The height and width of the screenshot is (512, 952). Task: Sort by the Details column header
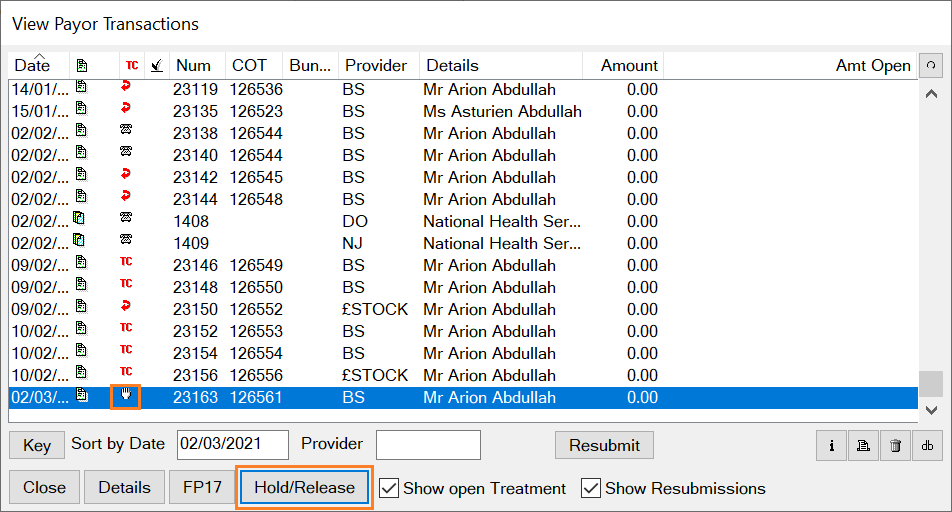(x=501, y=65)
